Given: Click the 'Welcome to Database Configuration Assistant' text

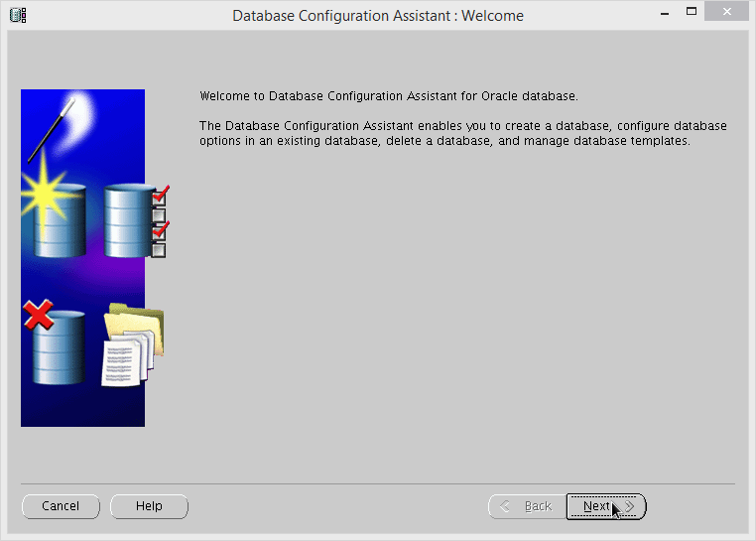Looking at the screenshot, I should click(388, 96).
